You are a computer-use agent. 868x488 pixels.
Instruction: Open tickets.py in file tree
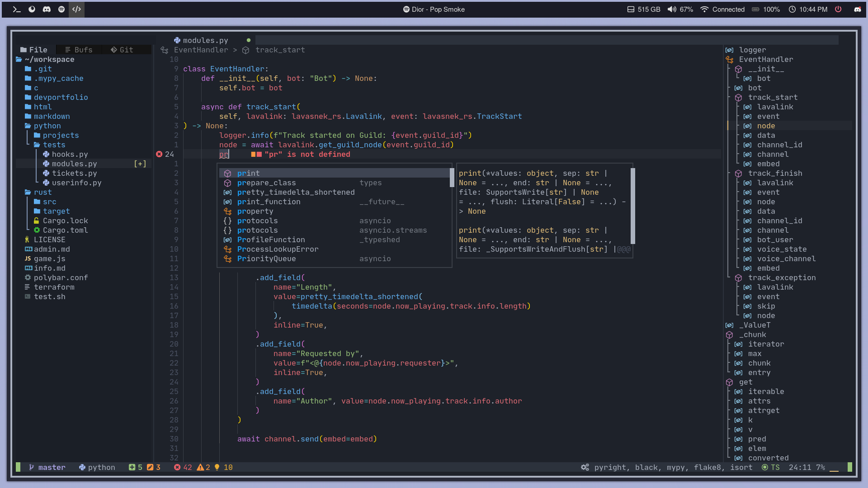[74, 173]
